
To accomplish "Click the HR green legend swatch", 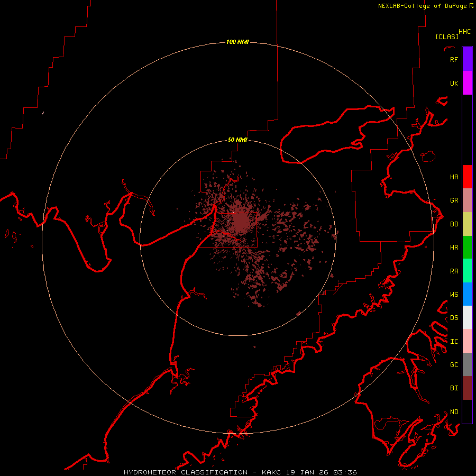I will [467, 248].
